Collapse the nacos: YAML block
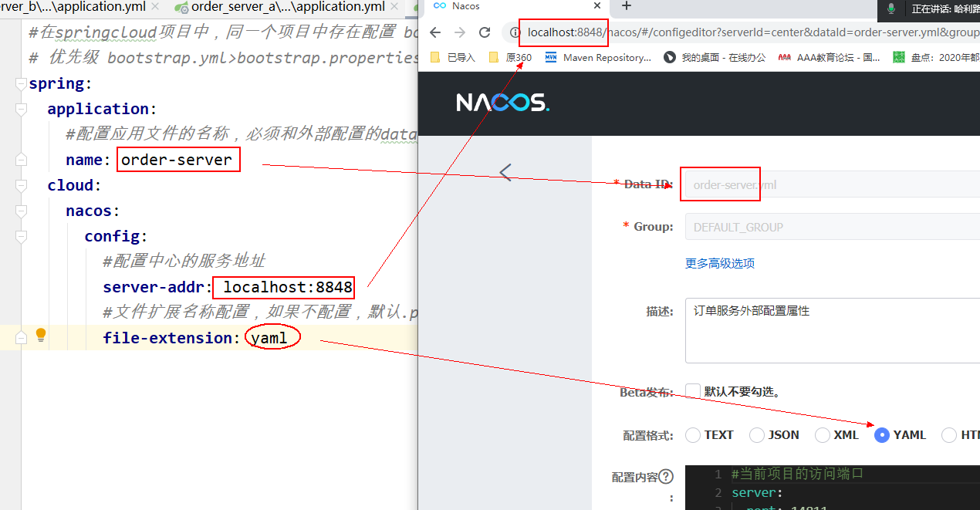Image resolution: width=980 pixels, height=510 pixels. pos(22,211)
